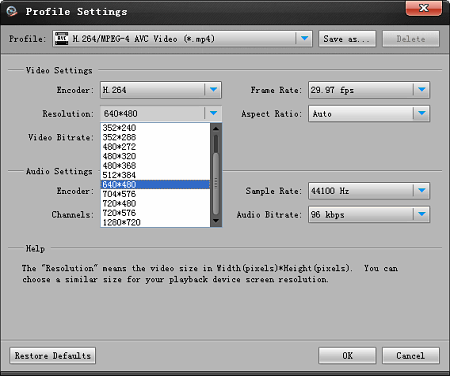Screen dimensions: 450x376
Task: Open the Sample Rate 44100 Hz dropdown
Action: 422,191
